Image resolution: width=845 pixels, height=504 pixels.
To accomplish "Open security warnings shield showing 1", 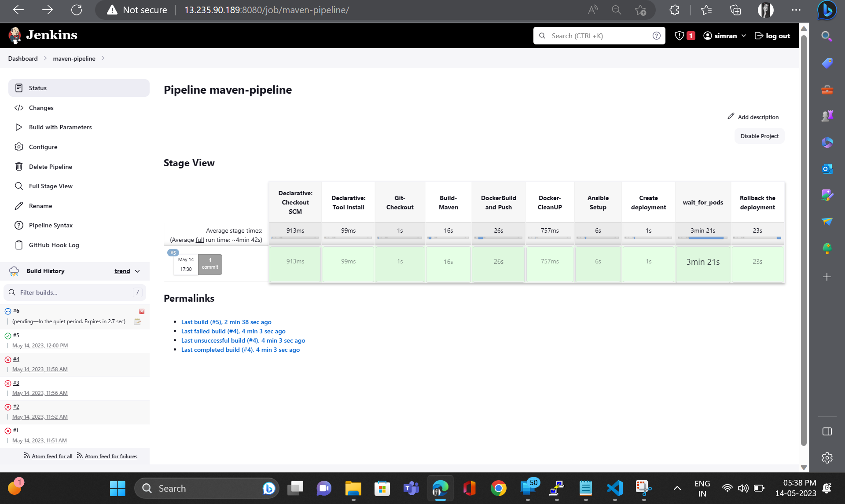I will point(684,35).
